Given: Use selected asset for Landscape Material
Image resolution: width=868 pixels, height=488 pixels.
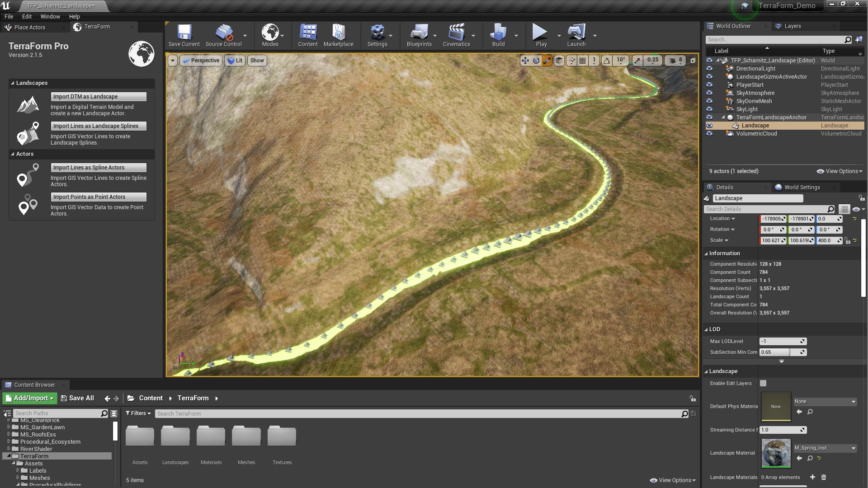Looking at the screenshot, I should click(799, 458).
